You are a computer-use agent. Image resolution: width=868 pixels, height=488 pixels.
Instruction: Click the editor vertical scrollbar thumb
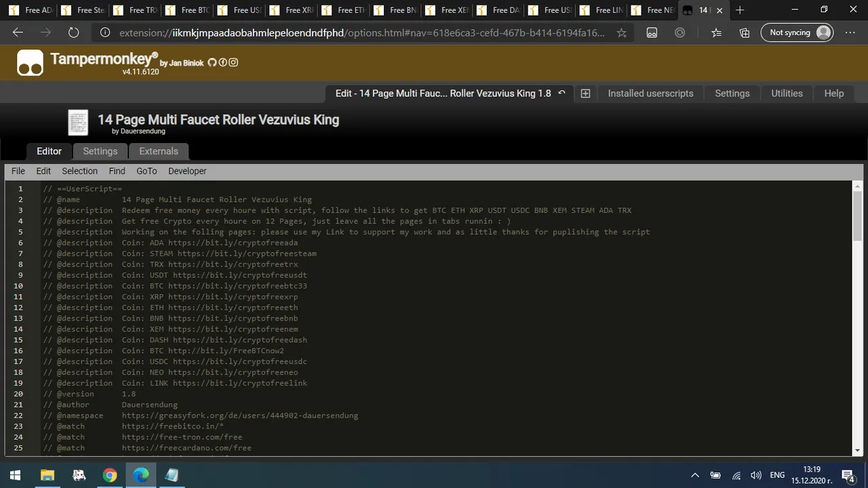click(858, 216)
